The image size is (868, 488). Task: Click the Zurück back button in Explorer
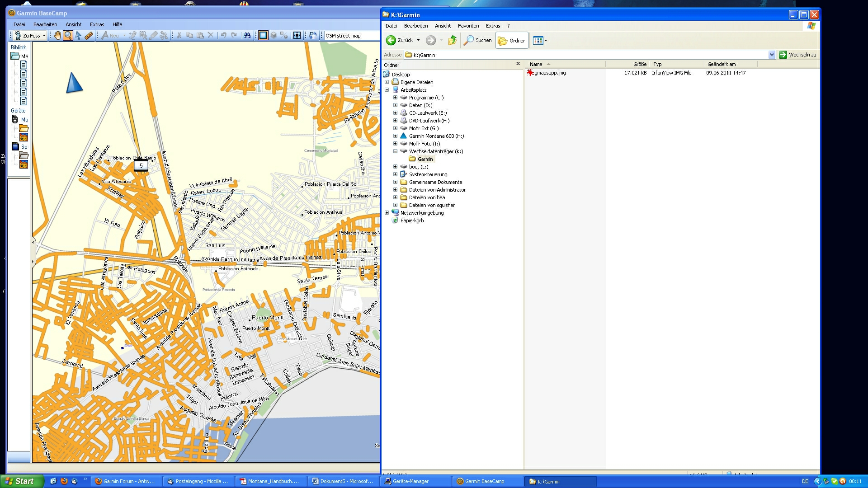400,40
